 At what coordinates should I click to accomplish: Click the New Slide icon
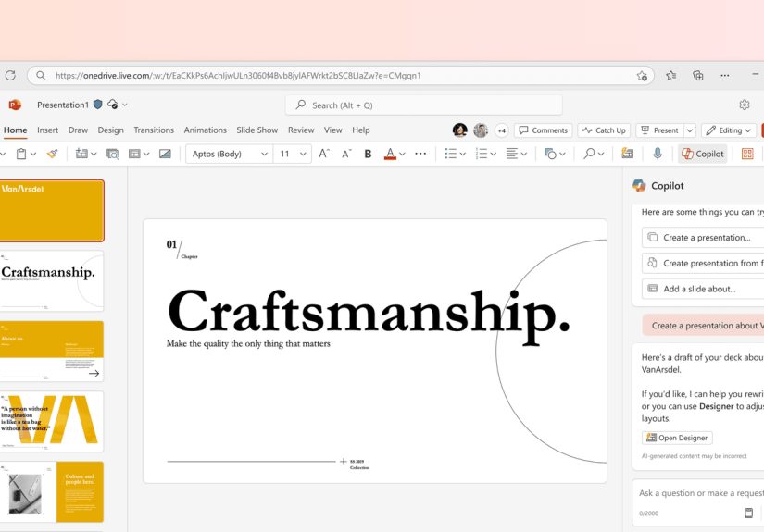[x=81, y=154]
